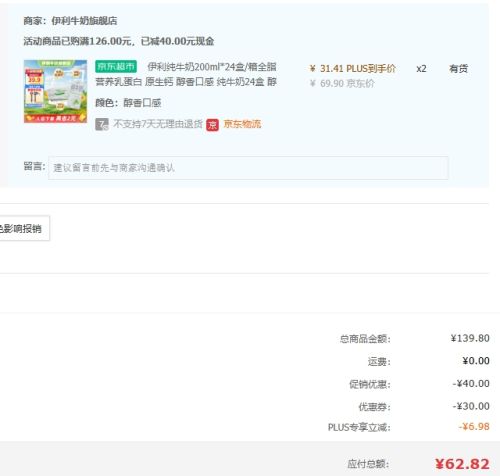Click the 不支持7天无理由退货 text
Screen dimensions: 500x476
coord(158,124)
